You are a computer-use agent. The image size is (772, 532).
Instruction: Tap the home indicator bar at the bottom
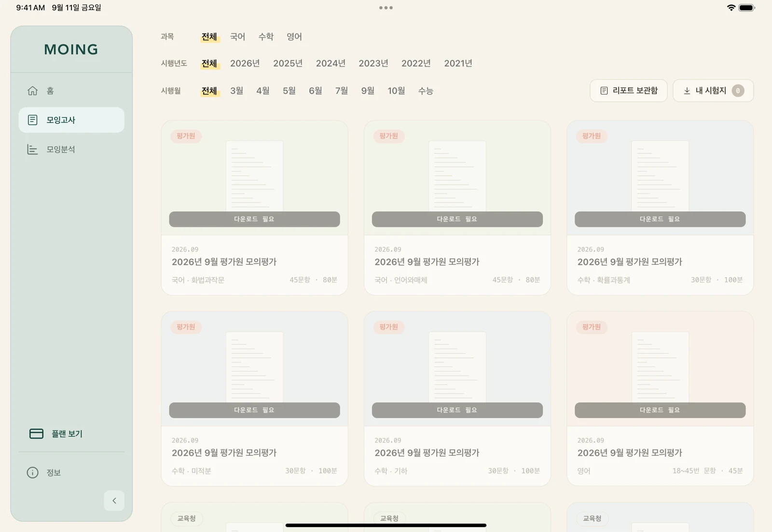(x=386, y=525)
